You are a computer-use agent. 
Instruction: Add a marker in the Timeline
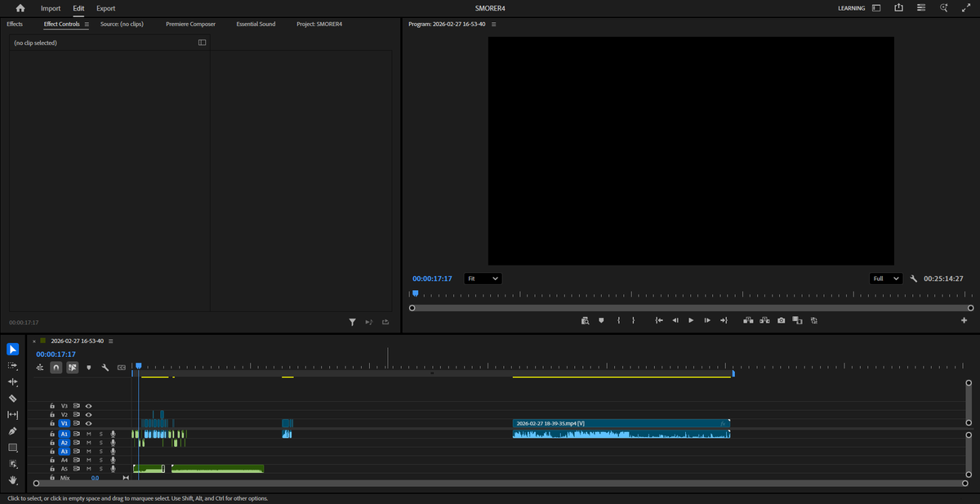89,368
